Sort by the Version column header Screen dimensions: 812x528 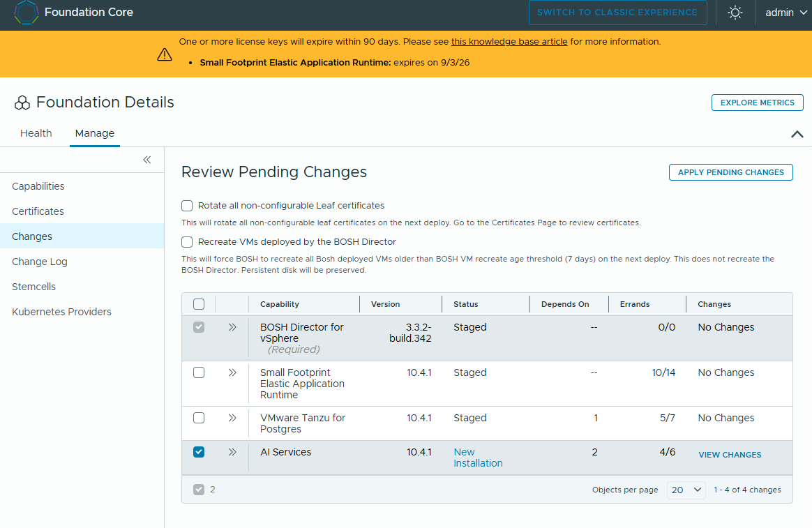pos(385,304)
